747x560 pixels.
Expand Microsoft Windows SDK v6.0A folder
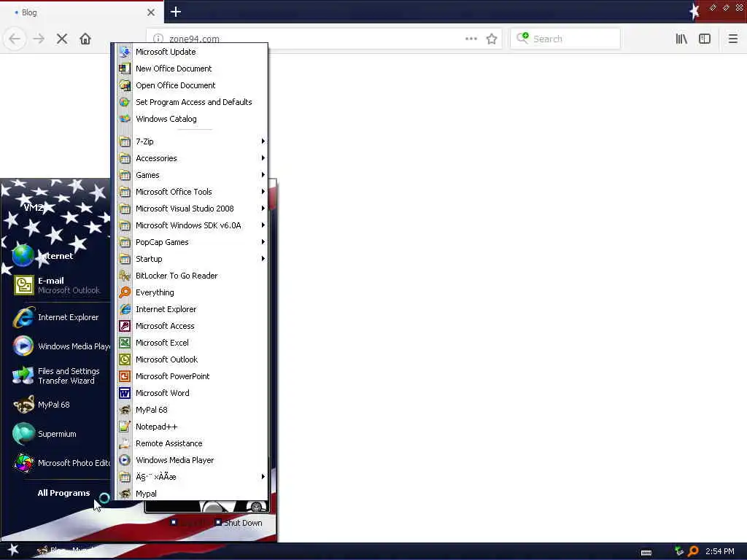pyautogui.click(x=192, y=225)
